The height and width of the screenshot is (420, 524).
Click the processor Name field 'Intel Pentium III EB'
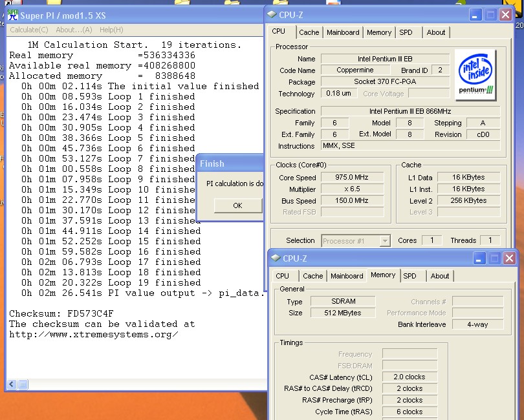385,59
